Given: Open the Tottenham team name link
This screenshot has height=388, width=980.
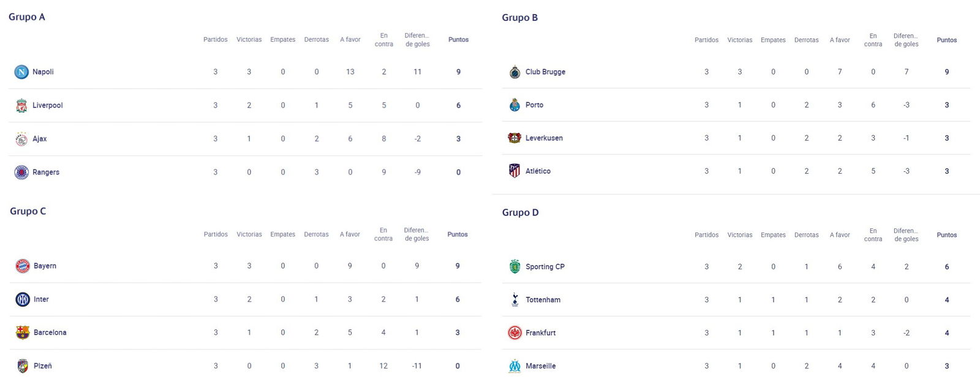Looking at the screenshot, I should (543, 300).
